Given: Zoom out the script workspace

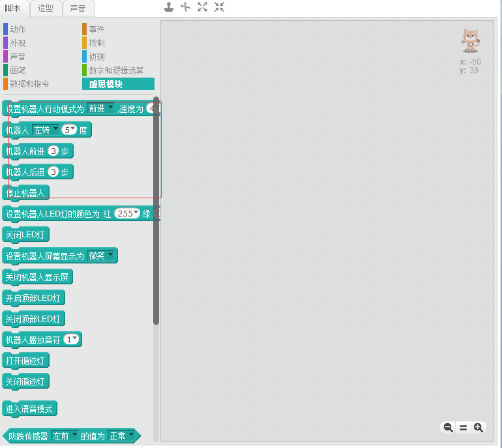Looking at the screenshot, I should [x=448, y=428].
